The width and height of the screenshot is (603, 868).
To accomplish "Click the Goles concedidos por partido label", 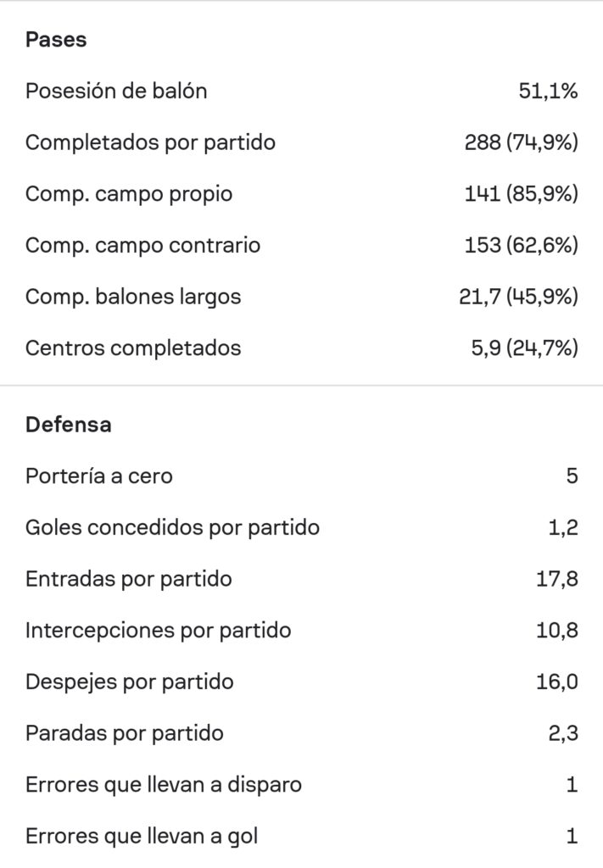I will [x=172, y=528].
